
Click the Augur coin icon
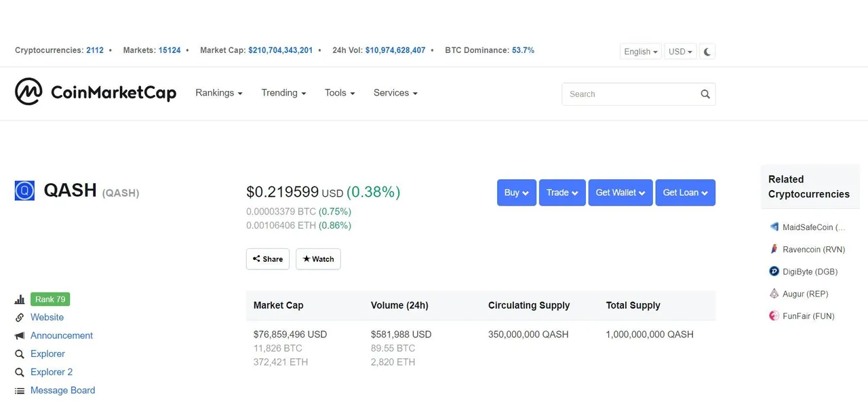pyautogui.click(x=774, y=294)
